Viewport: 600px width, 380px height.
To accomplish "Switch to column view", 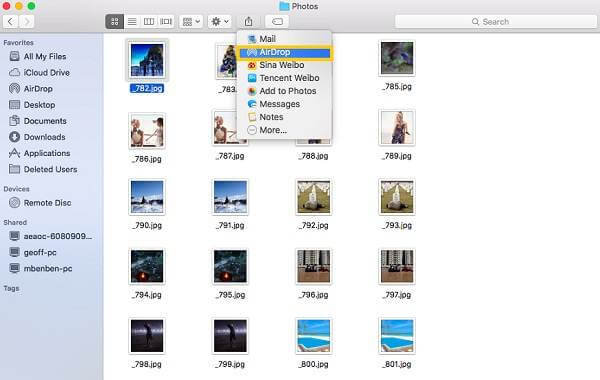I will click(148, 21).
